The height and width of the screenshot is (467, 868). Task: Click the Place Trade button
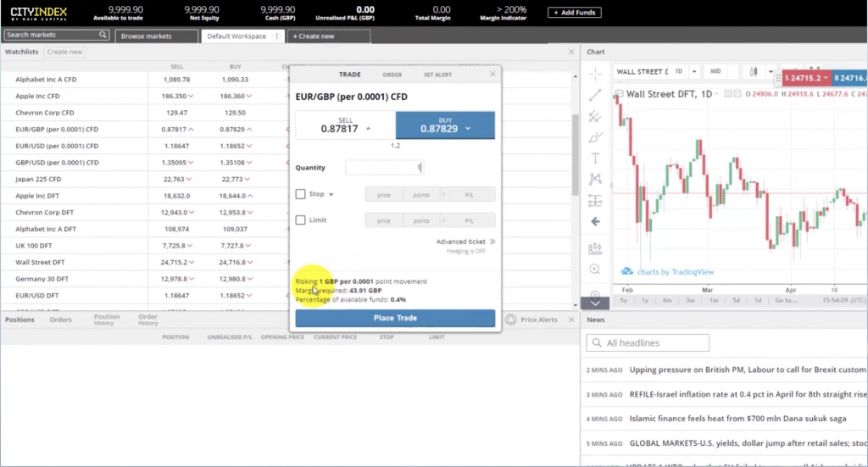coord(395,318)
